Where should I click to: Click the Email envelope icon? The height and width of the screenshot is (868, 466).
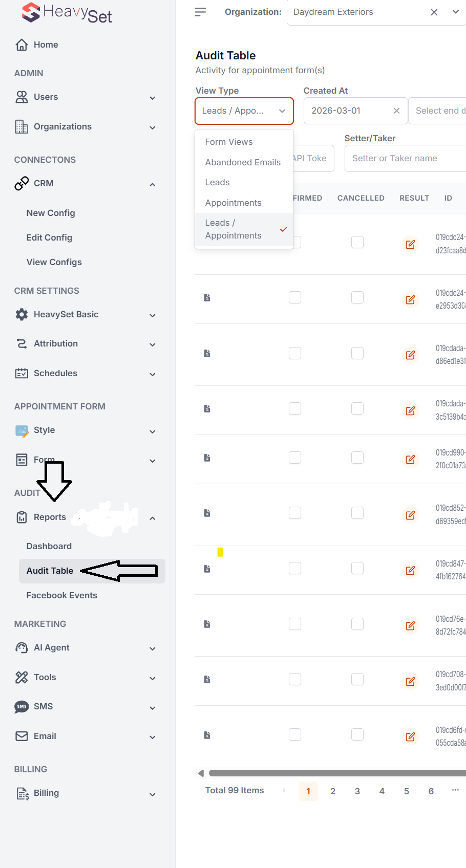click(x=22, y=736)
